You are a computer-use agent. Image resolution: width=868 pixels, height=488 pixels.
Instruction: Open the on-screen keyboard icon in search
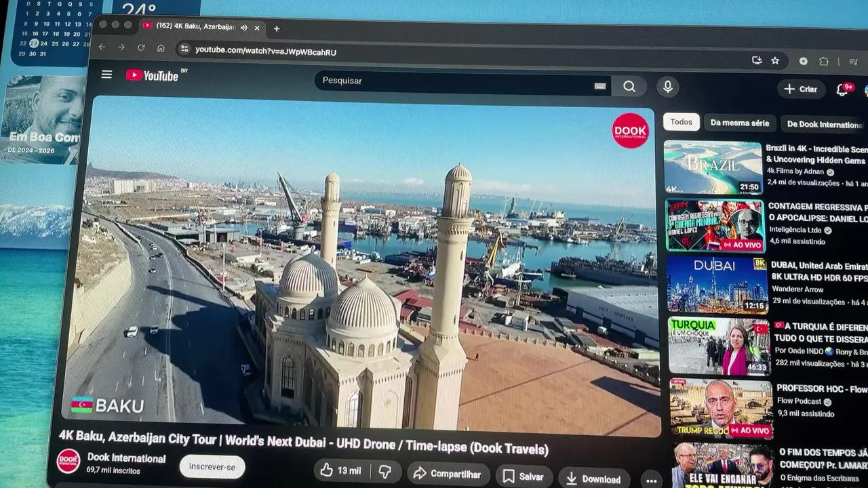[x=599, y=85]
